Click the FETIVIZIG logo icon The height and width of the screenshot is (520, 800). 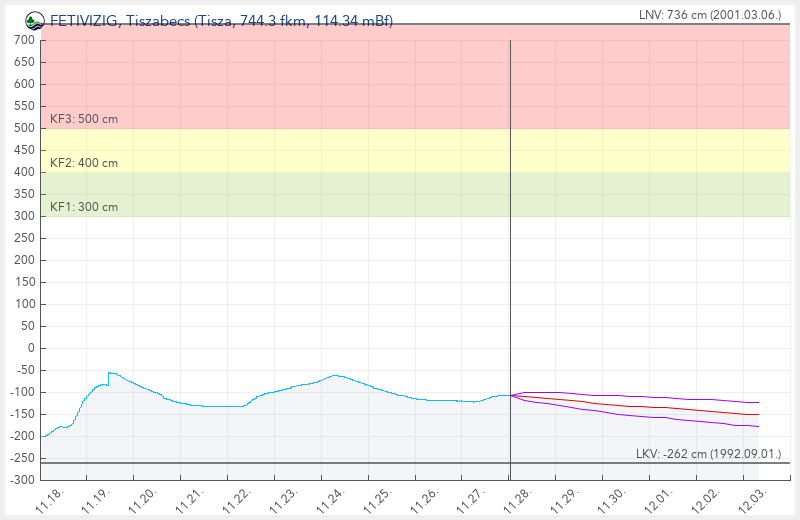(34, 20)
